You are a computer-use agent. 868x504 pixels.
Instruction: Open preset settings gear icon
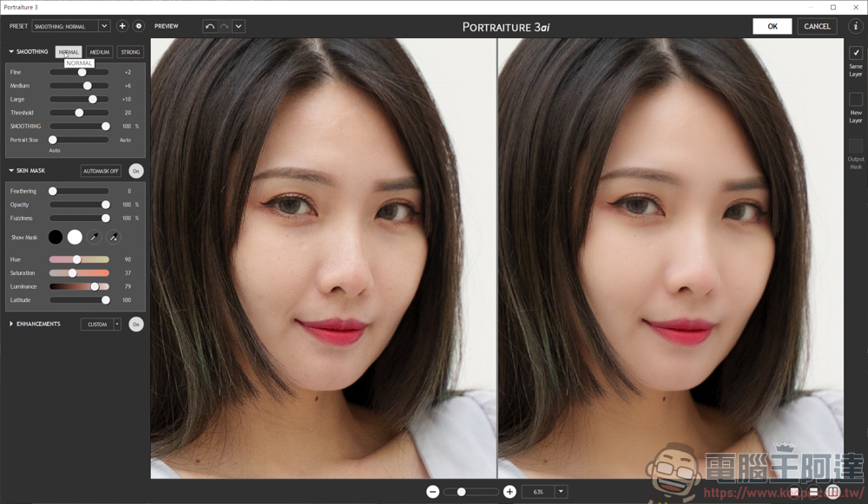[138, 26]
